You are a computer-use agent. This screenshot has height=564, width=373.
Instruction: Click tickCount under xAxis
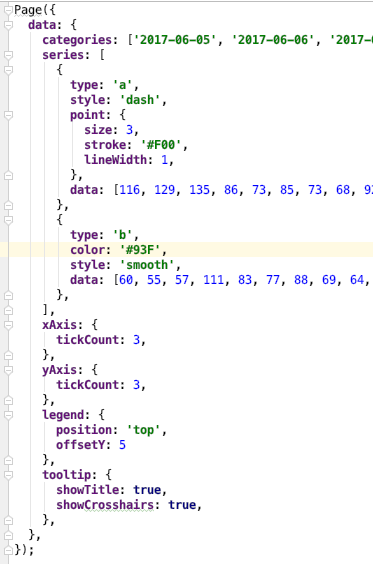(x=87, y=340)
